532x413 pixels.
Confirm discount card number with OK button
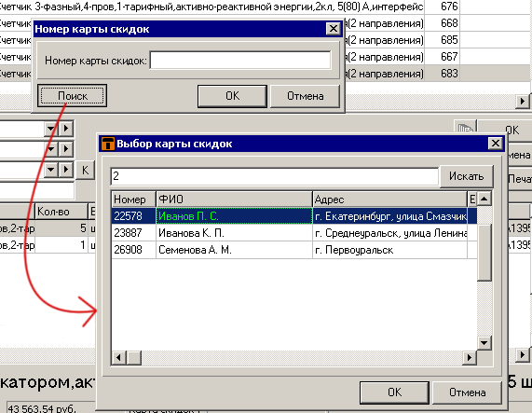[x=232, y=96]
